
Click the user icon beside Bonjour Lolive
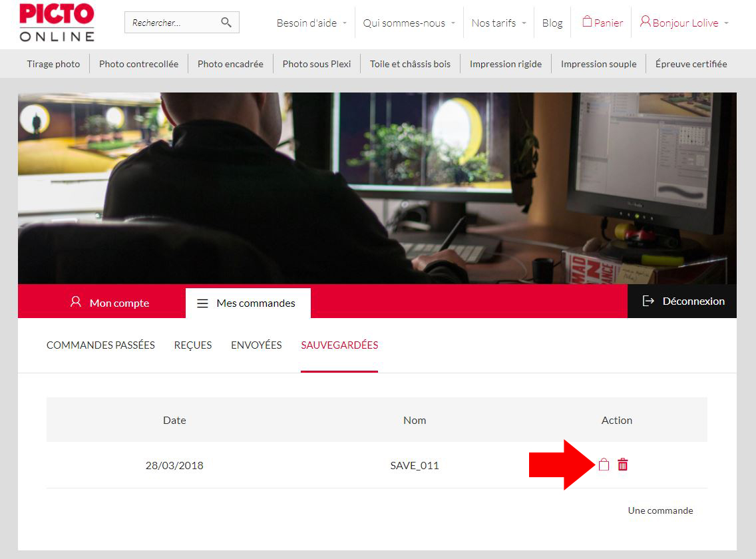point(644,21)
